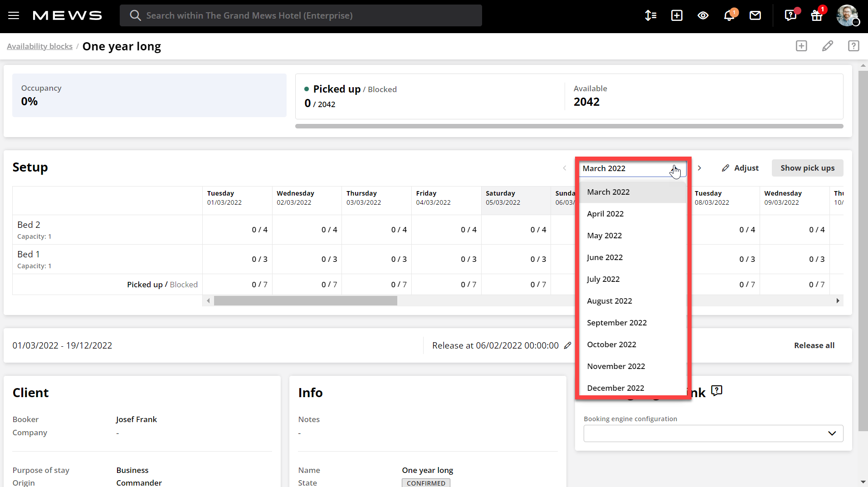
Task: Expand the next month with the right chevron
Action: click(x=699, y=168)
